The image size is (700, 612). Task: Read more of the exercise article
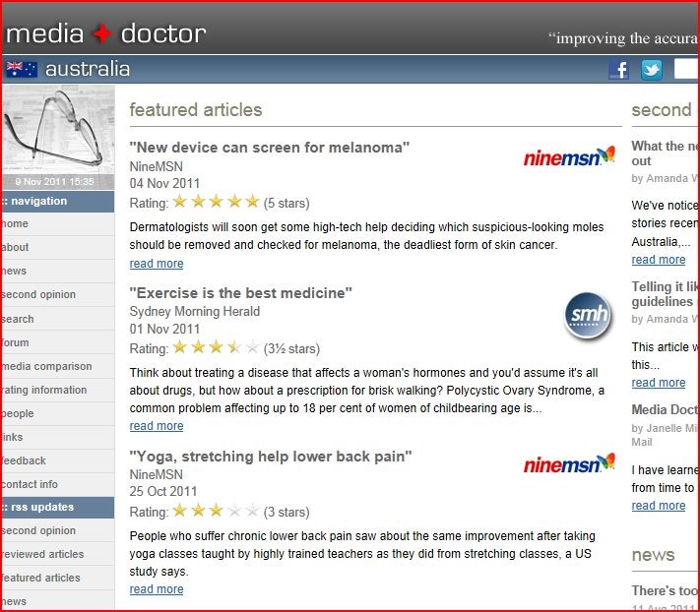coord(157,426)
